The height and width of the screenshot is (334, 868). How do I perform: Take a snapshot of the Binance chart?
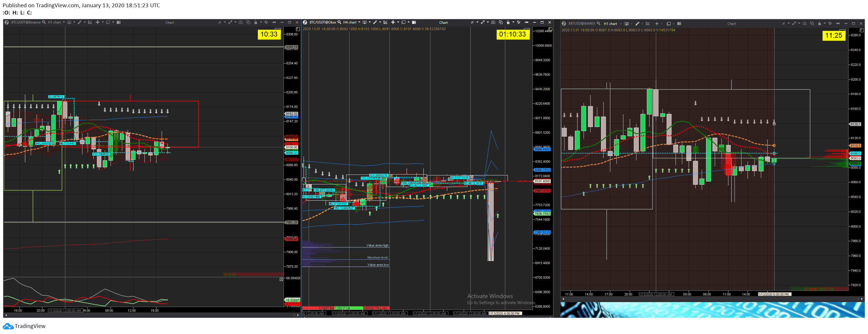(x=241, y=22)
